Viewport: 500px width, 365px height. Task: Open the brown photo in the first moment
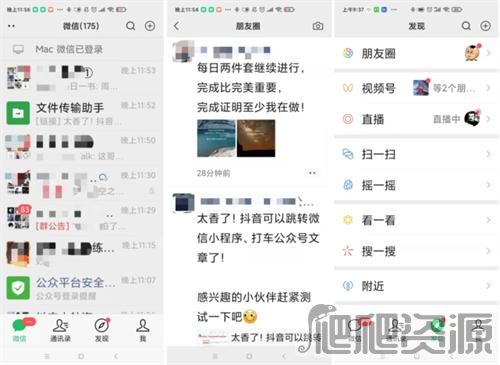(x=256, y=138)
